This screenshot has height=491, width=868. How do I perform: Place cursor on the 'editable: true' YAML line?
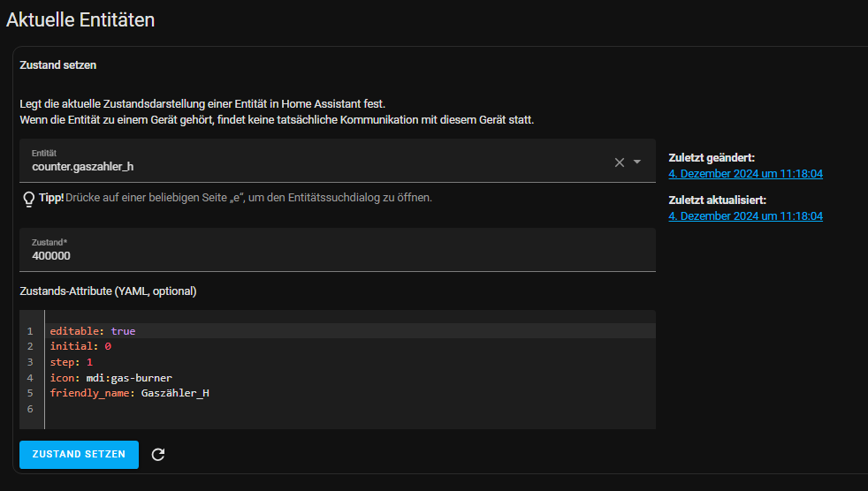click(x=93, y=331)
